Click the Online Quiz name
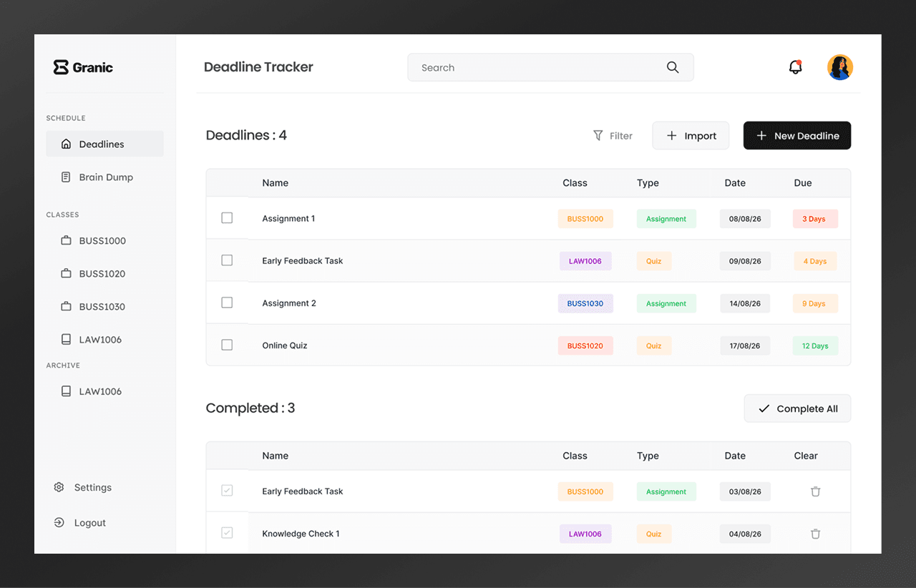 [285, 346]
